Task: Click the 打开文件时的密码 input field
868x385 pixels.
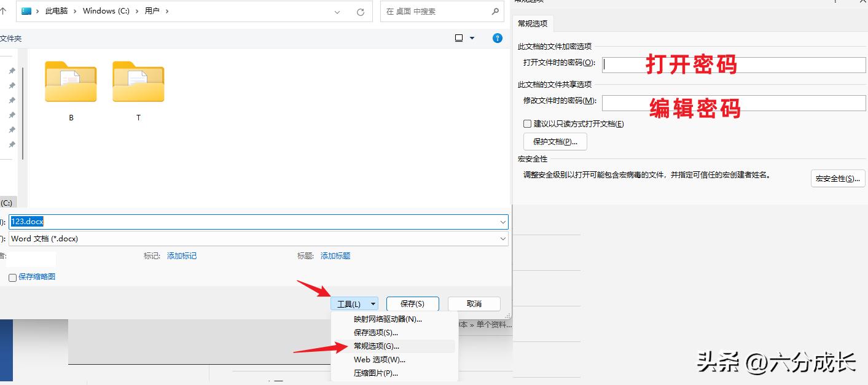Action: pos(731,64)
